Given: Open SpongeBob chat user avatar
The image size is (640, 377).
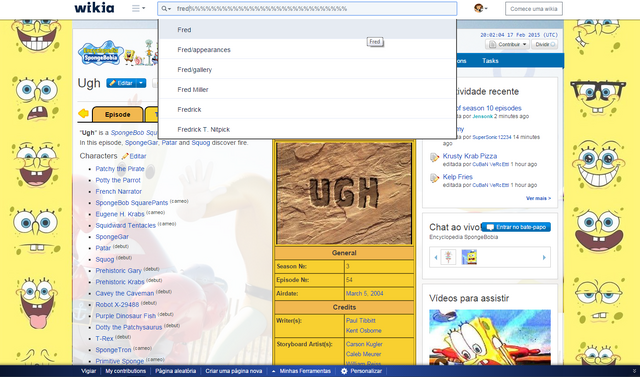Looking at the screenshot, I should point(469,257).
